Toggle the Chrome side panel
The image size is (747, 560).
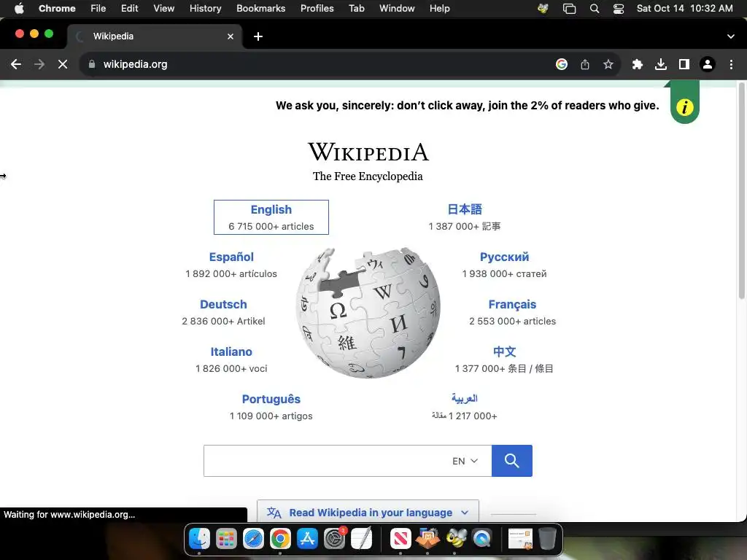click(x=684, y=64)
